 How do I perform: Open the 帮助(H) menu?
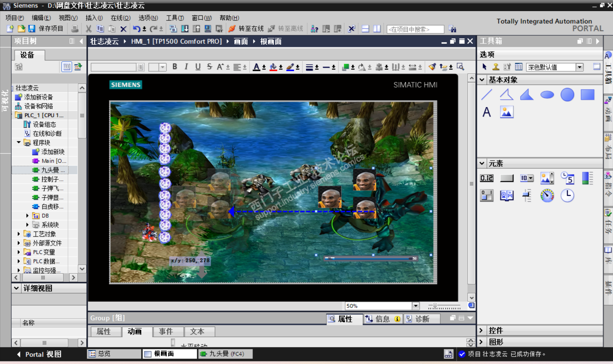pyautogui.click(x=229, y=18)
